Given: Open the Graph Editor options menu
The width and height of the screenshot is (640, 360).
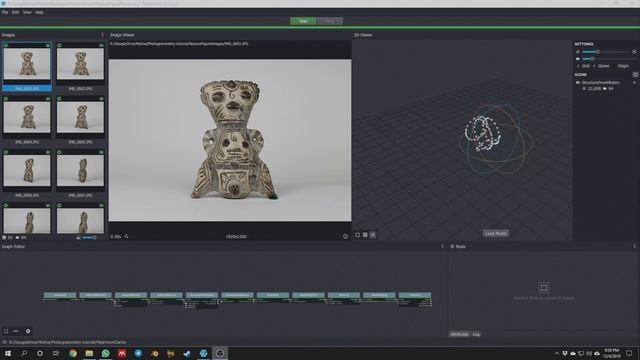Looking at the screenshot, I should click(x=442, y=247).
